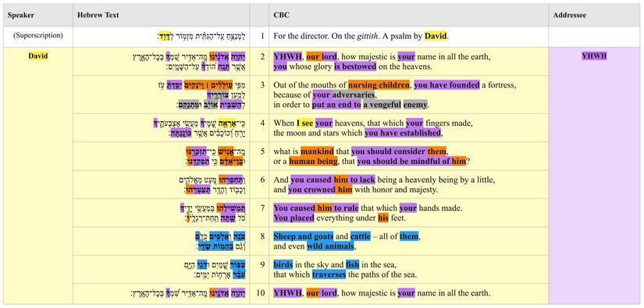Click 'mankind' in verse 5
Image resolution: width=644 pixels, height=308 pixels.
(x=317, y=151)
